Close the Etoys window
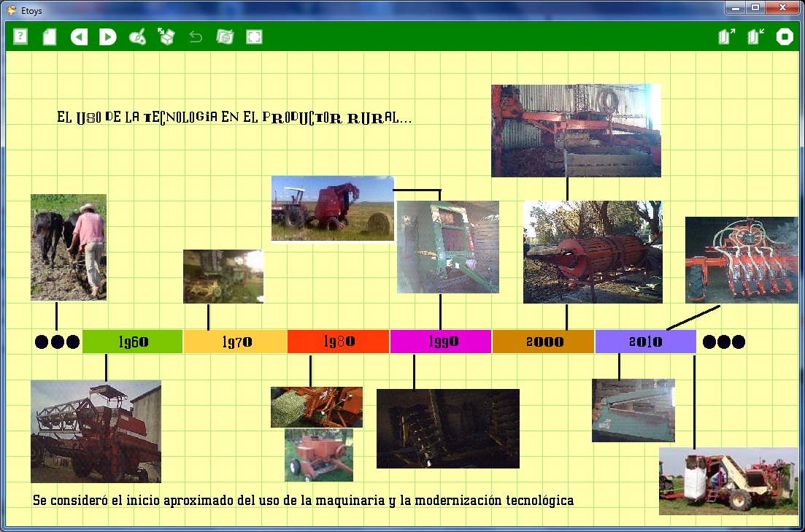This screenshot has width=805, height=532. (783, 8)
